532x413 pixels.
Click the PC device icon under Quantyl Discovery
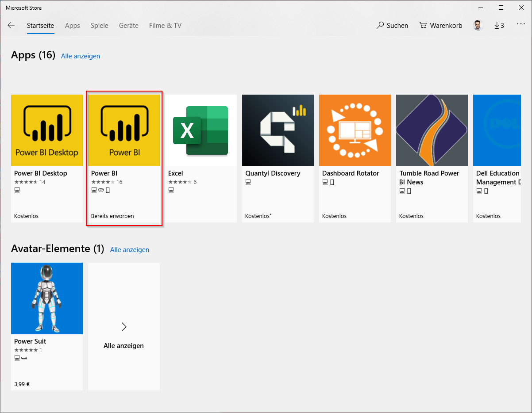248,182
